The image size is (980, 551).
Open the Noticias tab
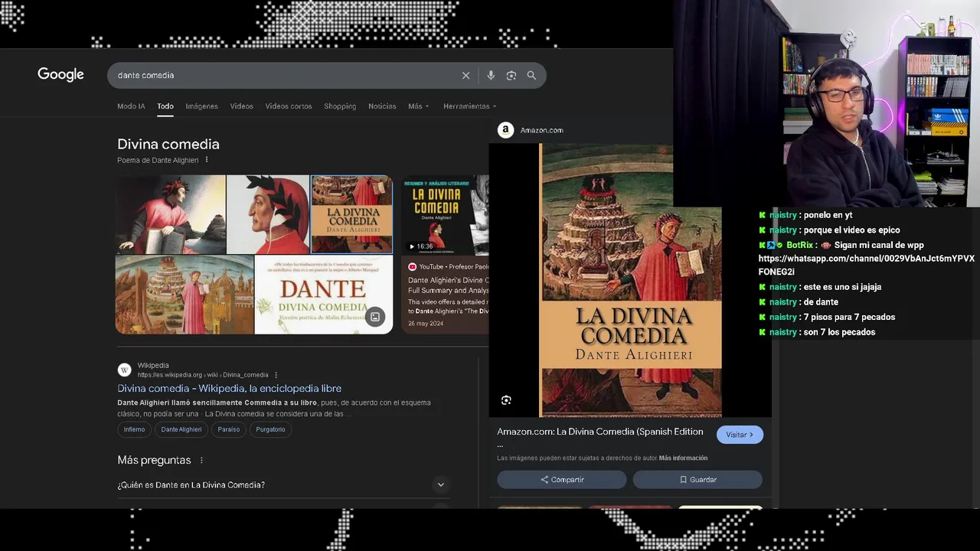pos(382,106)
